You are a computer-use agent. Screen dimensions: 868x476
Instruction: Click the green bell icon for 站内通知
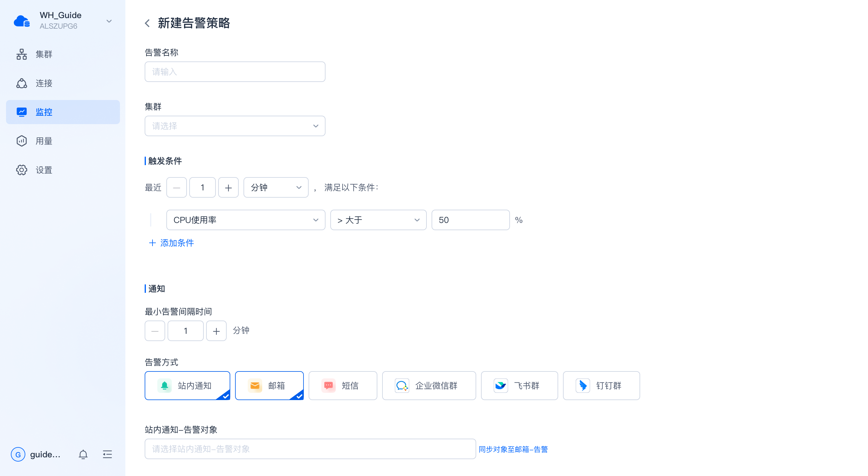(165, 385)
